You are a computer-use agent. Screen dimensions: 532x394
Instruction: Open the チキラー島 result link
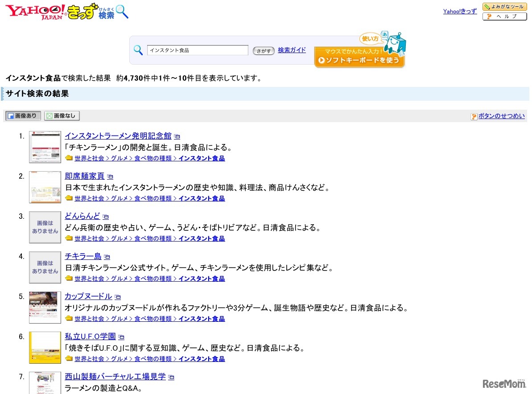click(x=83, y=256)
